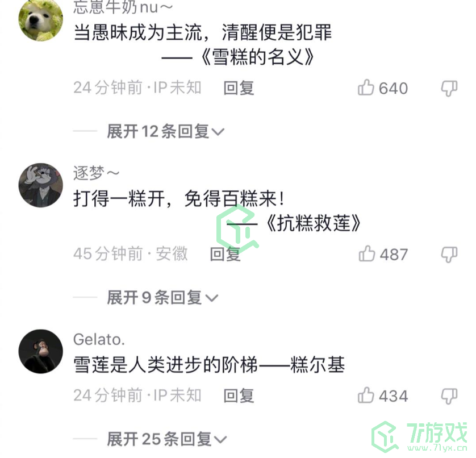Open 逐梦～'s cartoon cat avatar
Screen dimensions: 476x458
pyautogui.click(x=41, y=185)
